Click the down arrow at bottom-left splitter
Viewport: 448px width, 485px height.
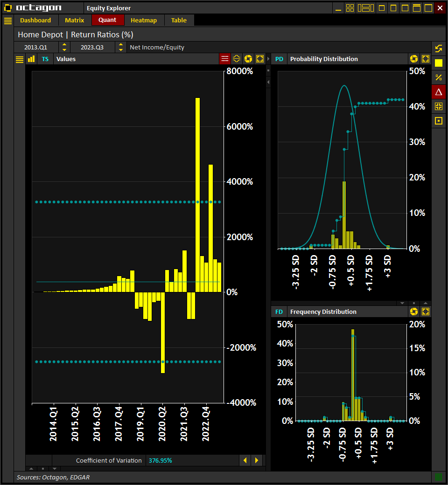[55, 469]
